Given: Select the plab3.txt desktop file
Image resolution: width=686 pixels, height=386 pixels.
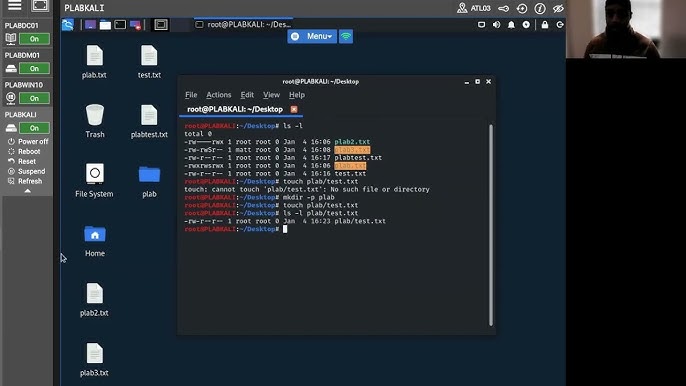Looking at the screenshot, I should click(94, 360).
